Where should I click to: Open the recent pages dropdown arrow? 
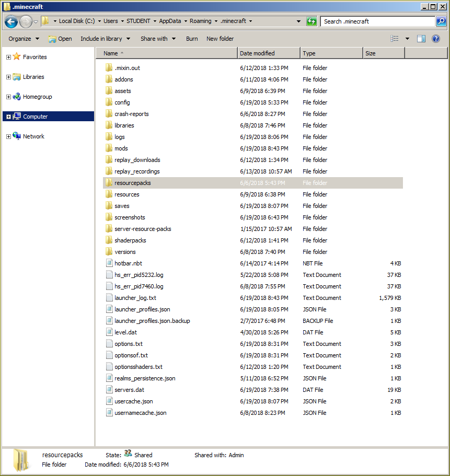36,21
